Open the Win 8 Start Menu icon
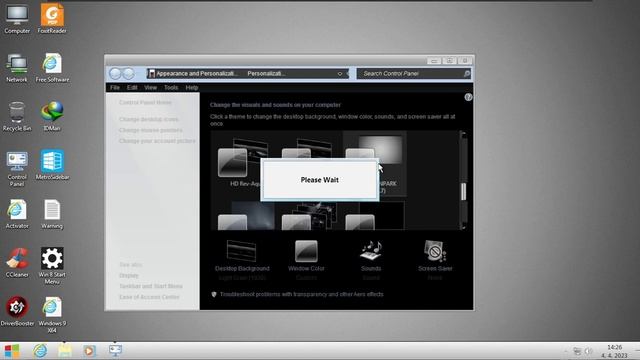Image resolution: width=640 pixels, height=360 pixels. coord(52,266)
